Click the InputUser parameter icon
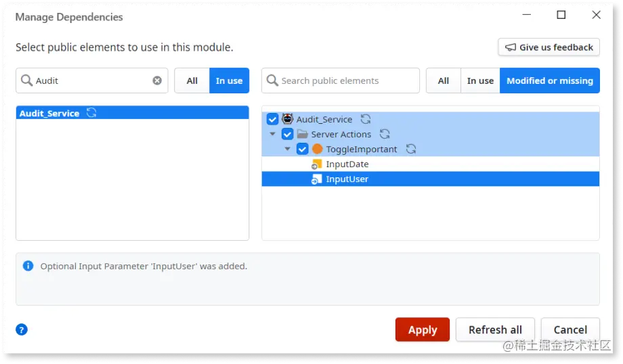The height and width of the screenshot is (364, 623). [x=317, y=179]
